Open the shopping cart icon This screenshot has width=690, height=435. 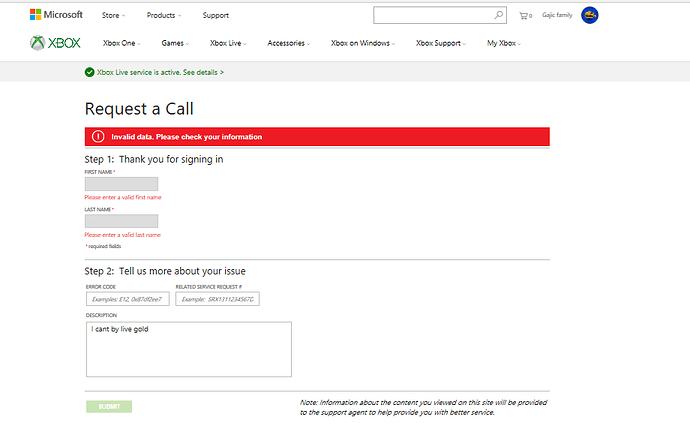click(525, 16)
